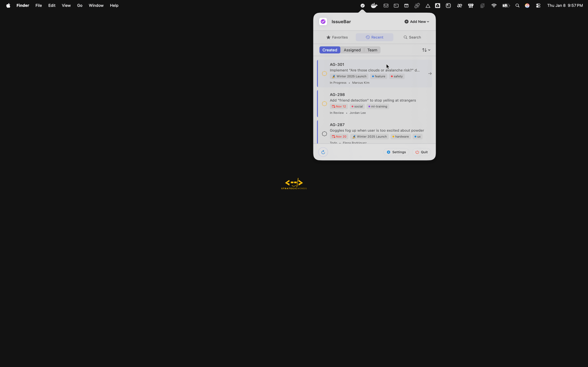588x367 pixels.
Task: Click the refresh icon in bottom left
Action: click(x=323, y=152)
